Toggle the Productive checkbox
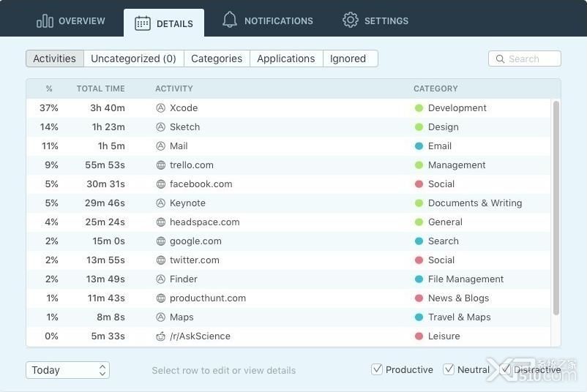 point(377,369)
